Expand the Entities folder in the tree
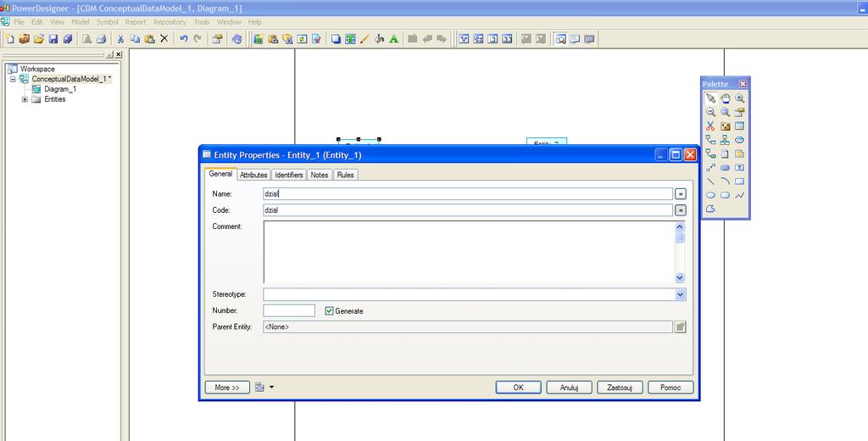Image resolution: width=868 pixels, height=441 pixels. (x=25, y=100)
